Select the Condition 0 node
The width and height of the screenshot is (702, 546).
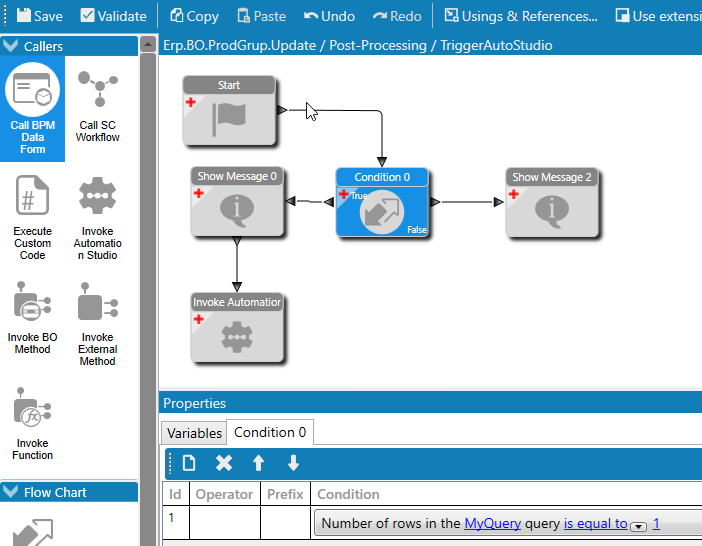click(x=382, y=202)
